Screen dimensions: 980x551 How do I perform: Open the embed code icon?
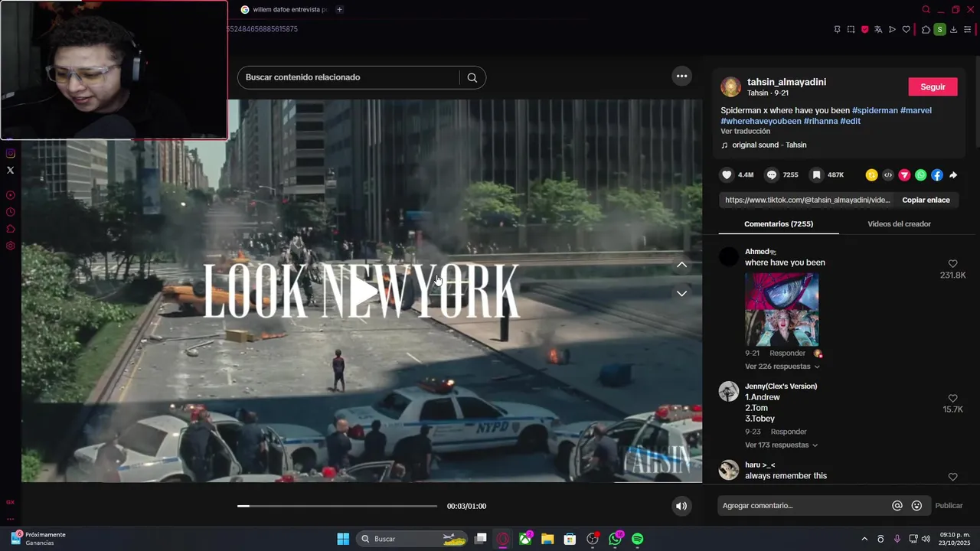[x=888, y=175]
